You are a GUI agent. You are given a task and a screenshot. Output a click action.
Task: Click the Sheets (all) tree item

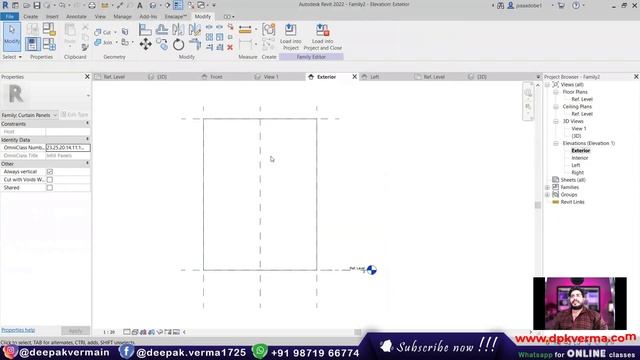[573, 180]
